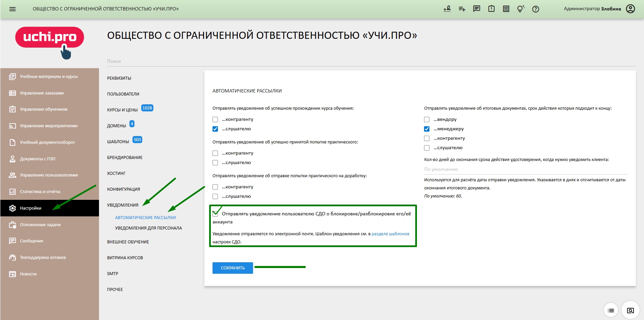644x320 pixels.
Task: Check …слушателю under attempt sent for revision
Action: click(215, 196)
